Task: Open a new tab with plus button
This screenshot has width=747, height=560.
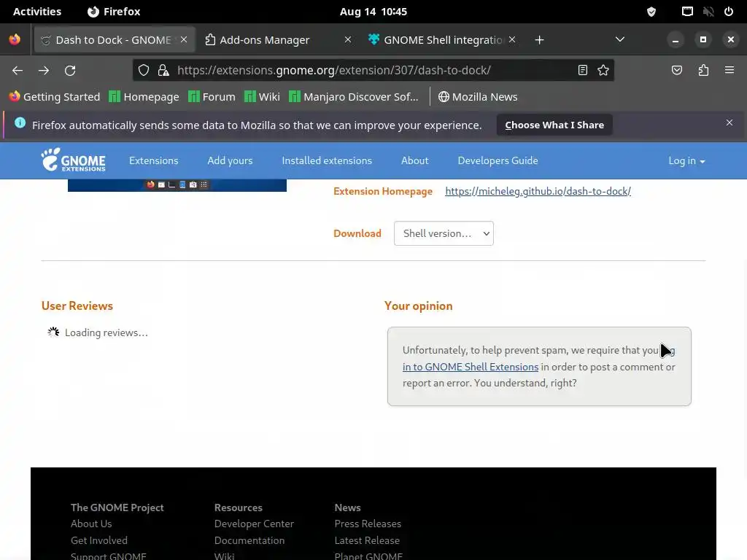Action: (539, 40)
